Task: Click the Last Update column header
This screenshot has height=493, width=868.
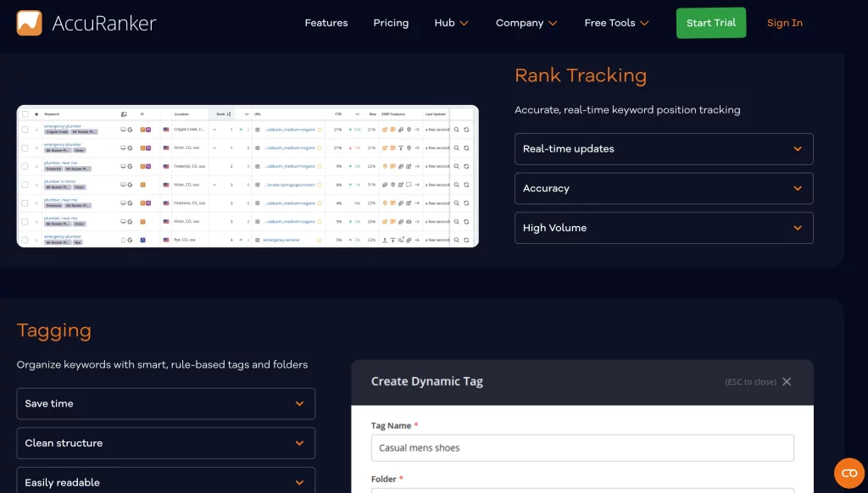Action: 435,114
